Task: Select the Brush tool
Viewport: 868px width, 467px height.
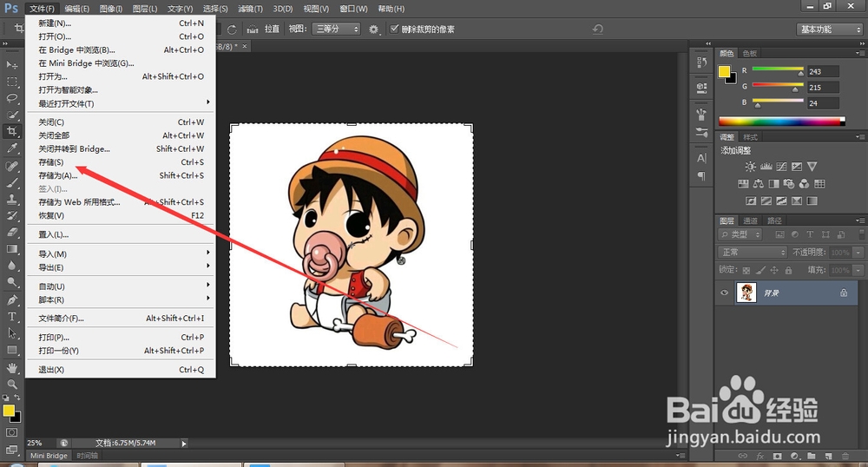Action: click(11, 182)
